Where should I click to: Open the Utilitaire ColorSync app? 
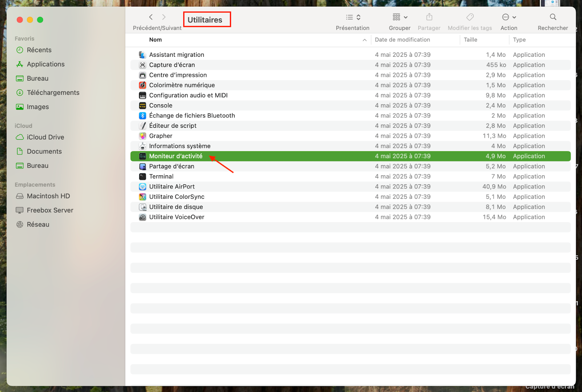[x=177, y=197]
